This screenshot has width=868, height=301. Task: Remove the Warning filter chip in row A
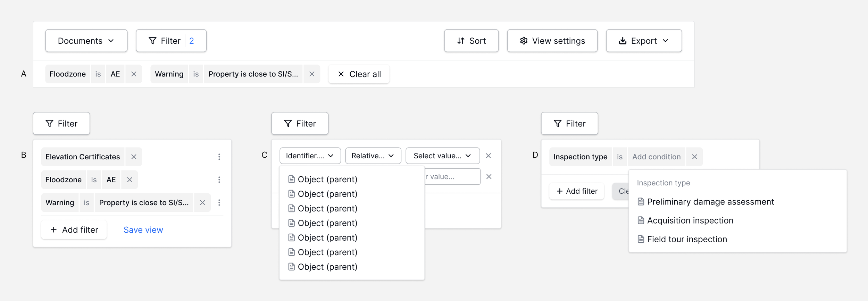coord(312,74)
